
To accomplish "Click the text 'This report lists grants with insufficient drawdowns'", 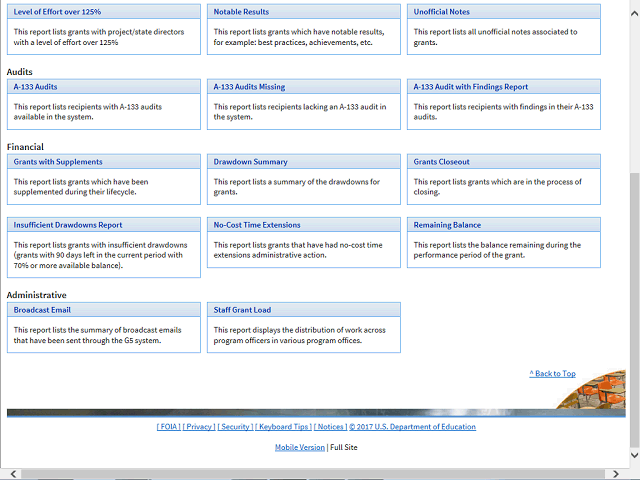I will click(100, 245).
